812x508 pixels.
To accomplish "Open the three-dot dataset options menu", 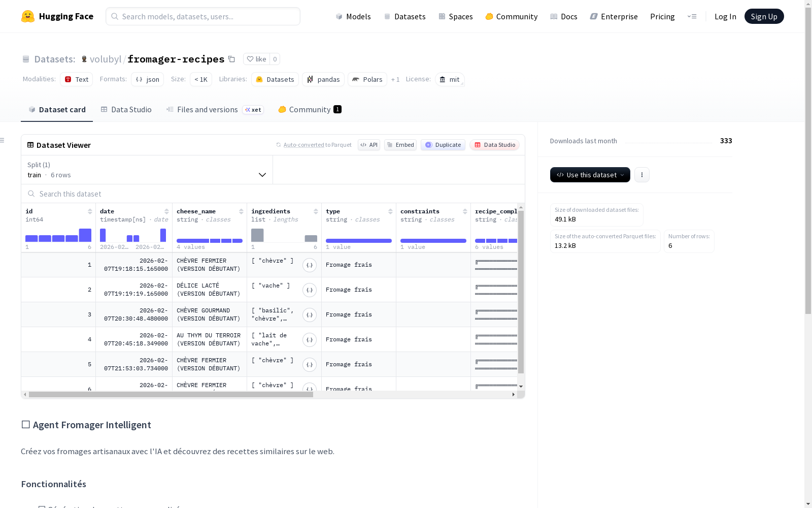I will 642,175.
